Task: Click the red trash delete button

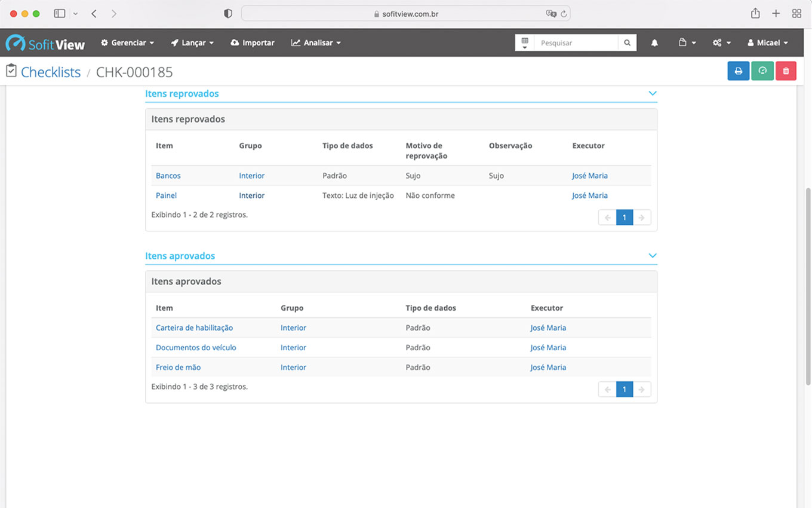Action: point(786,71)
